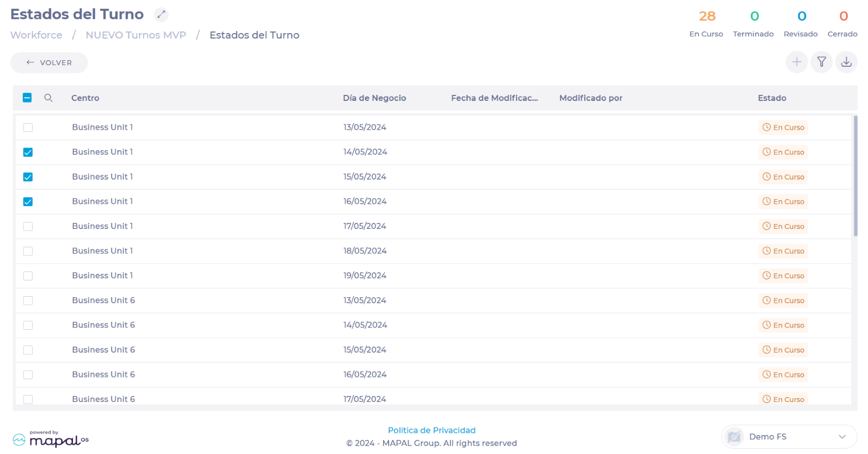Sort by Día de Negocio column header
This screenshot has width=868, height=454.
pyautogui.click(x=374, y=98)
